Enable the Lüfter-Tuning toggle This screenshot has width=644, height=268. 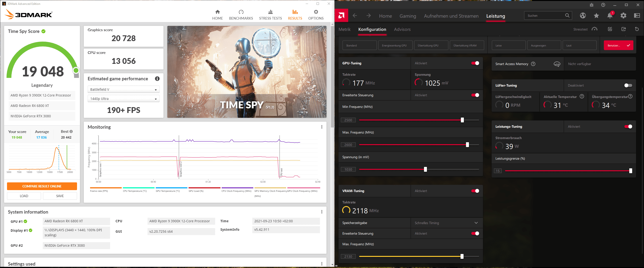click(x=628, y=85)
